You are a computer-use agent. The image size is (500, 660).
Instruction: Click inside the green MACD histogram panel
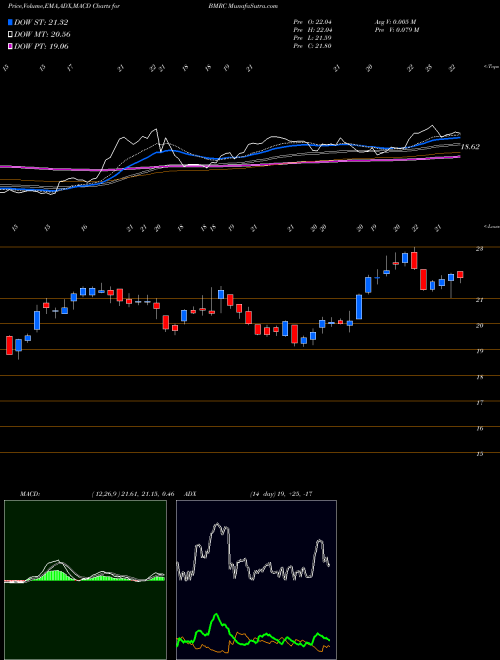click(x=85, y=580)
